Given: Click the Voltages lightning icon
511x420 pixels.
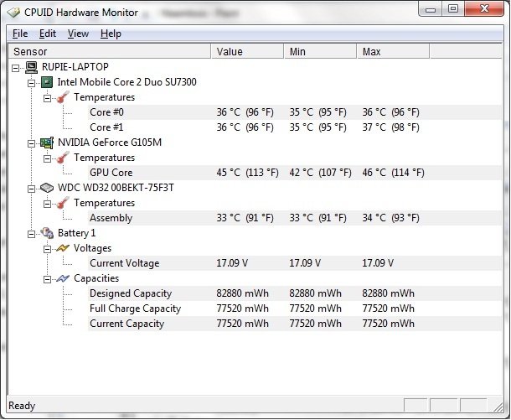Looking at the screenshot, I should pyautogui.click(x=63, y=248).
